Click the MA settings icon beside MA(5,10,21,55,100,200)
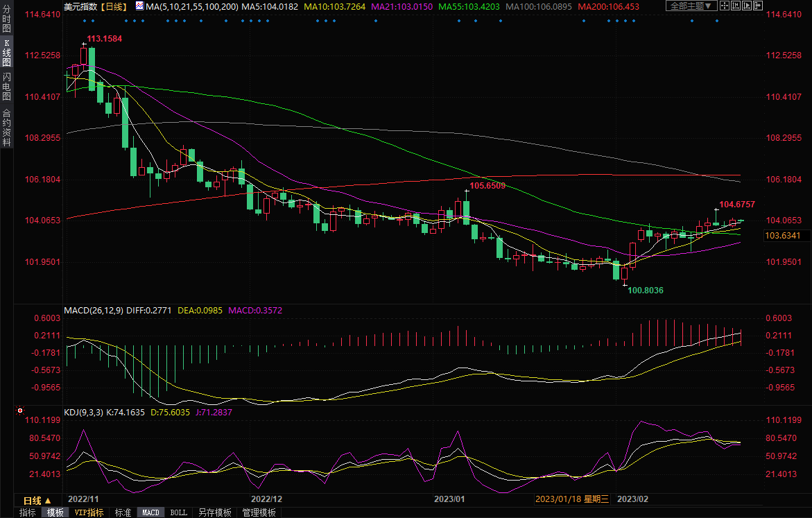The height and width of the screenshot is (518, 812). (x=139, y=6)
